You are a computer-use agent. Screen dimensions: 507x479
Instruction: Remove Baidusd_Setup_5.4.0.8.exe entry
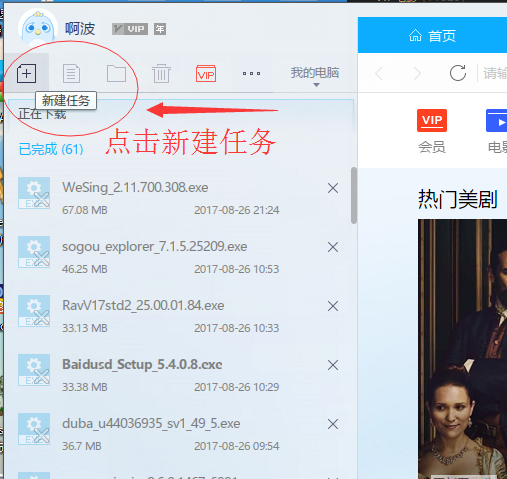pos(333,365)
